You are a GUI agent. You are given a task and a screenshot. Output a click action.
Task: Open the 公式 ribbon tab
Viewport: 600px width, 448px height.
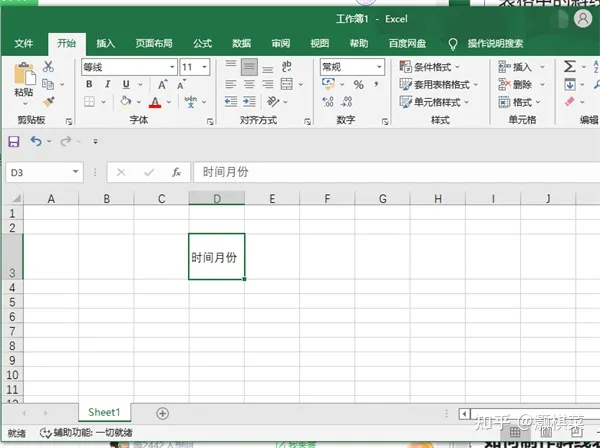click(202, 44)
